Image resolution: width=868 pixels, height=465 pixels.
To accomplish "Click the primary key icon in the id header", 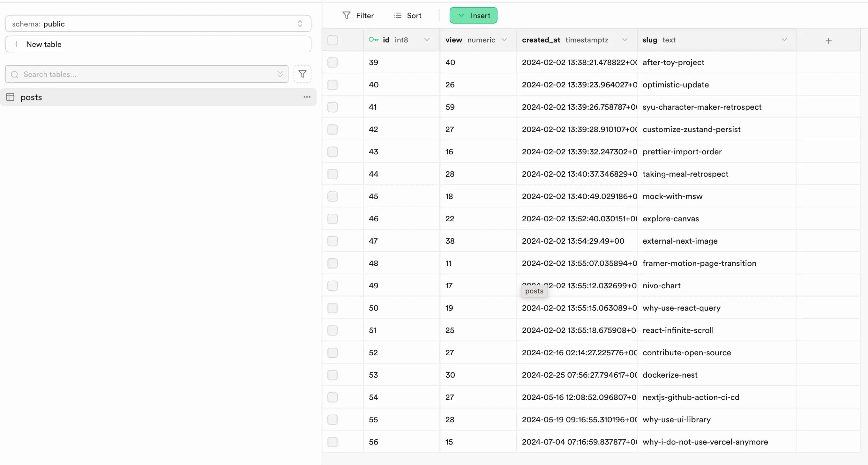I will click(373, 40).
